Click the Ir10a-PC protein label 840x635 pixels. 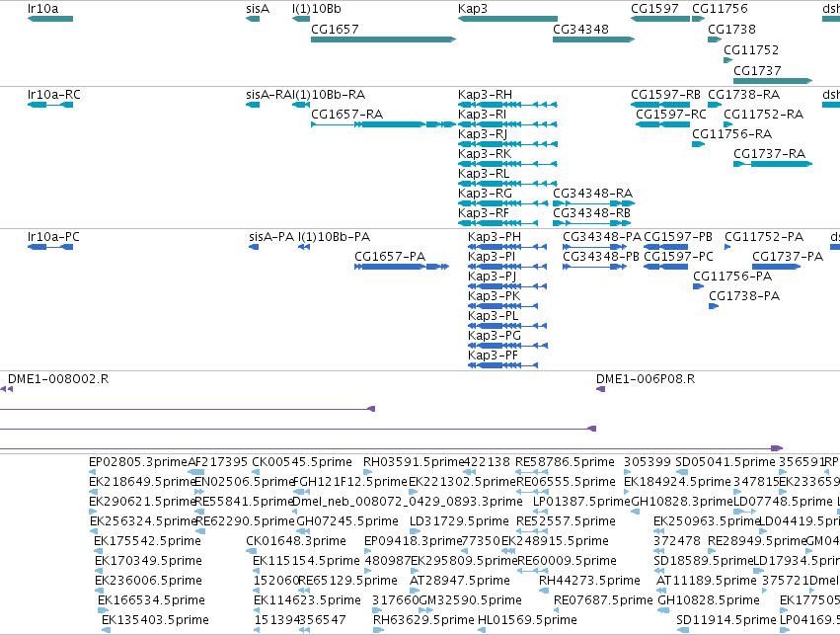(x=53, y=237)
